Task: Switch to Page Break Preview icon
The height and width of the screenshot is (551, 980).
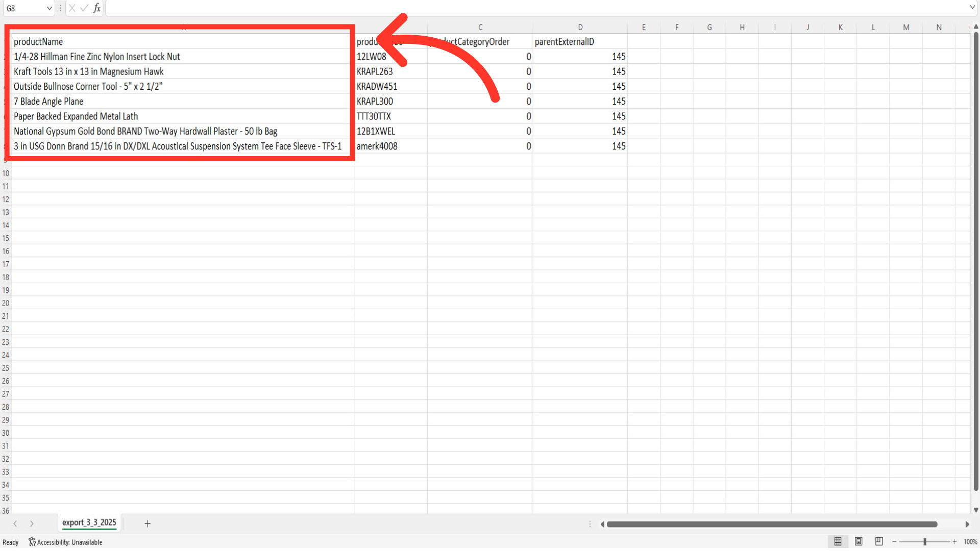Action: coord(879,541)
